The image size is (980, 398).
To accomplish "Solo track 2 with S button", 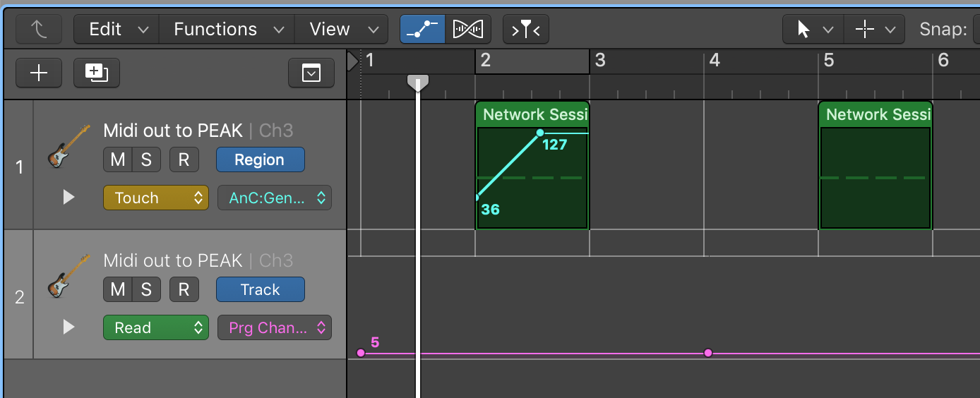I will 145,289.
